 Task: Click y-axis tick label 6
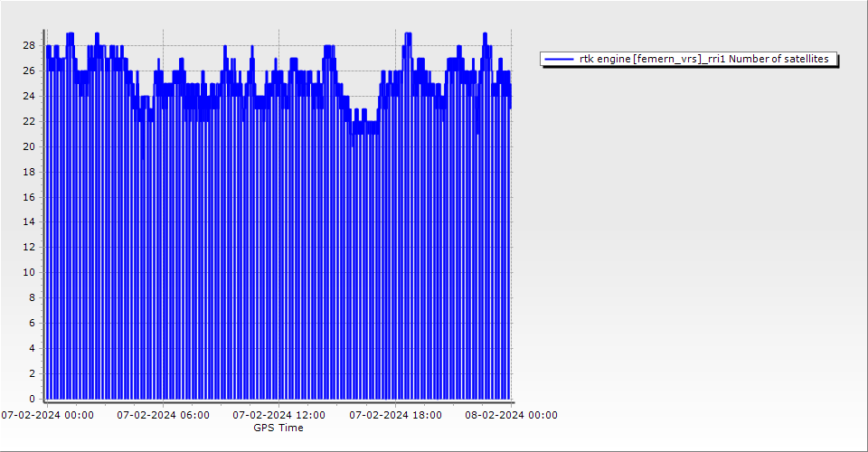(x=32, y=323)
